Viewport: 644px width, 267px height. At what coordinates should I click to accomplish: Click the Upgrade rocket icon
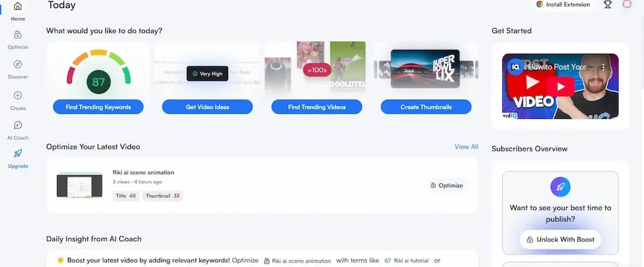(x=18, y=154)
